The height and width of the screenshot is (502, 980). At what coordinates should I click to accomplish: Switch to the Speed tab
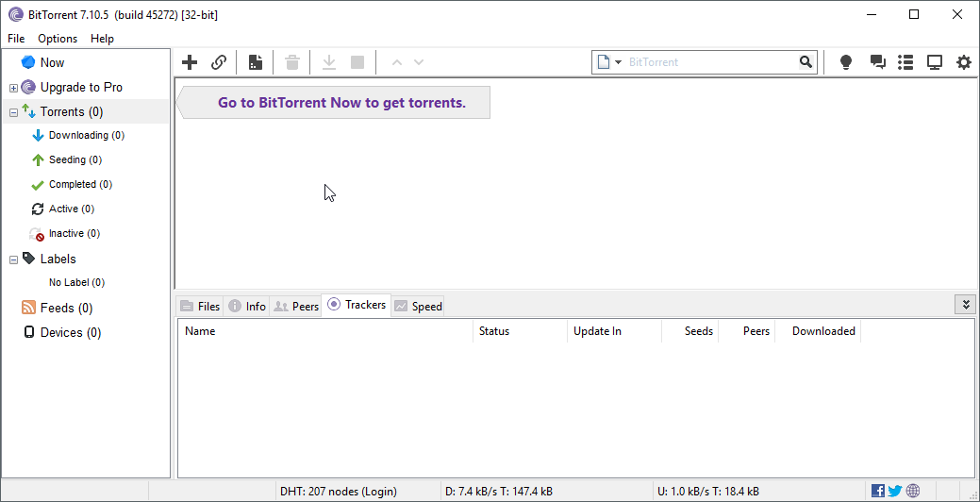click(x=418, y=307)
